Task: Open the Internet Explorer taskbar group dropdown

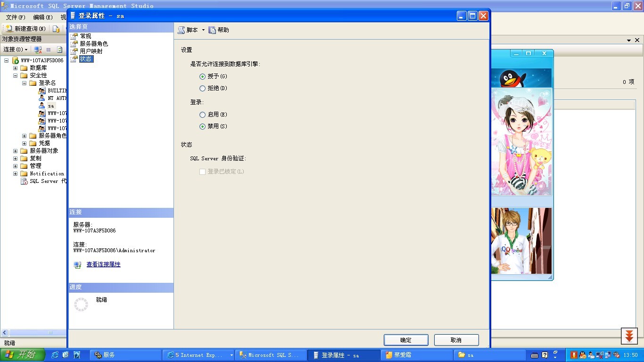Action: 231,355
